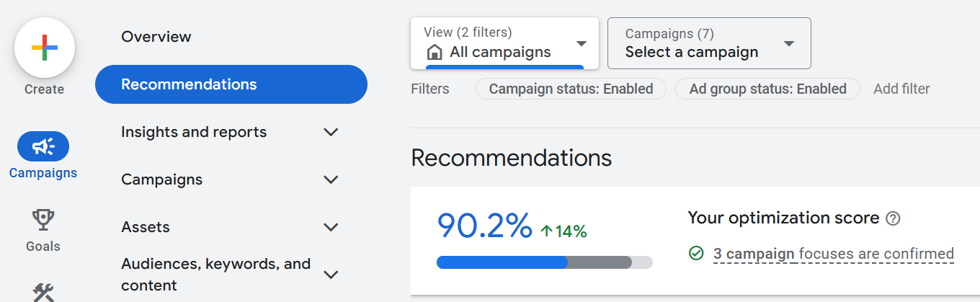This screenshot has height=302, width=980.
Task: Click the multicolor Create plus button
Action: coord(45,48)
